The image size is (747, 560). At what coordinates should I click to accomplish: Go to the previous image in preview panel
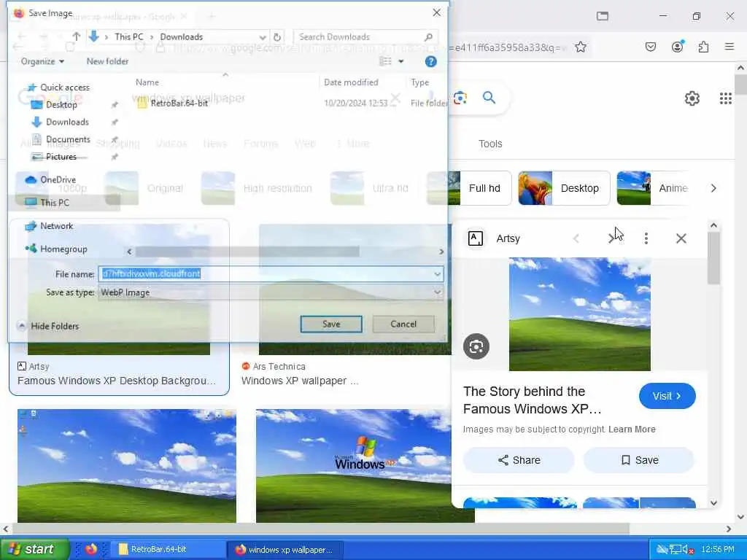point(576,238)
